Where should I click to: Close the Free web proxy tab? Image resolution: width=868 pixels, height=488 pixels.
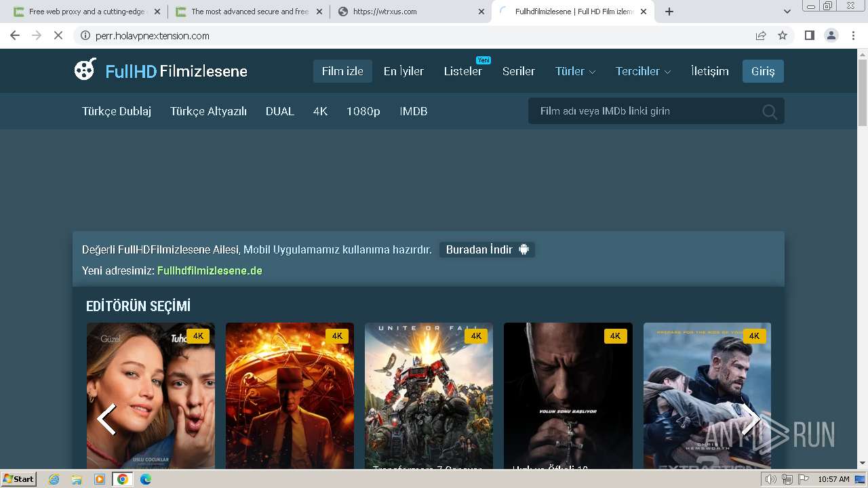157,12
